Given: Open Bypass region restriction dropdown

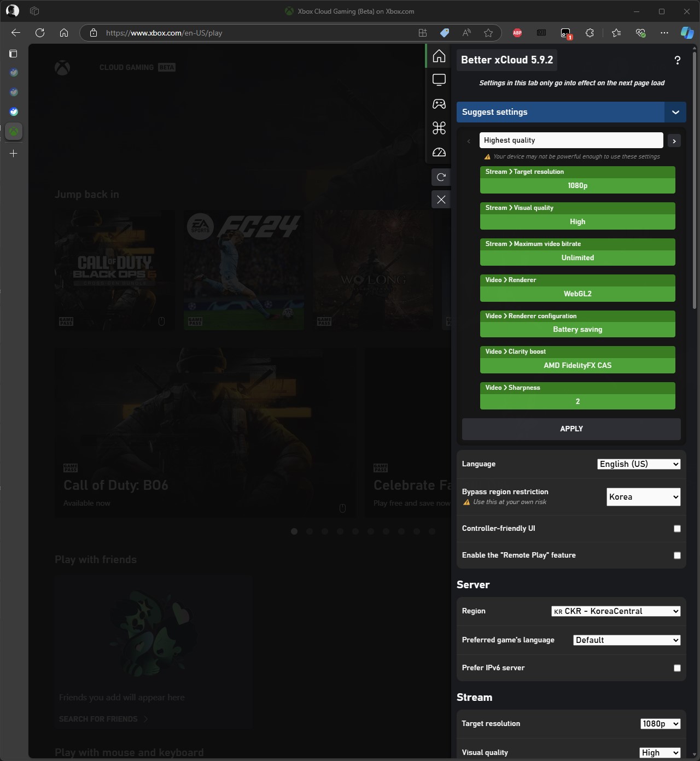Looking at the screenshot, I should pyautogui.click(x=644, y=497).
